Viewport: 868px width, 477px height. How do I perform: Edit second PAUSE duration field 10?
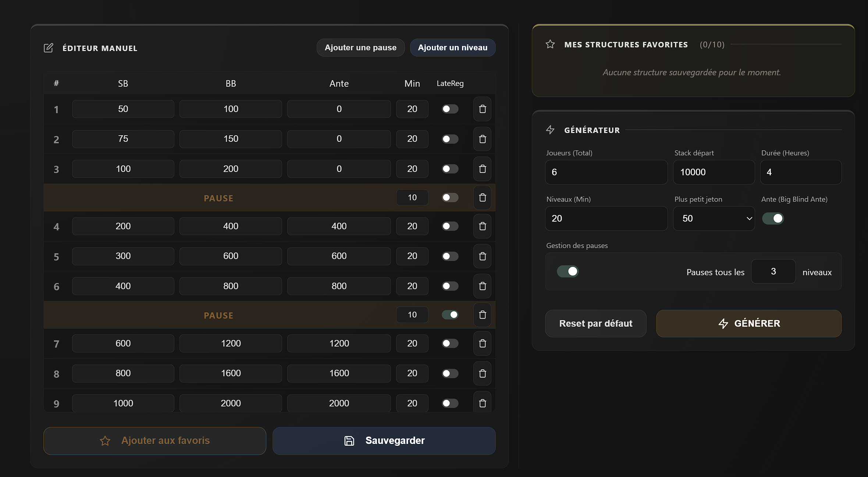tap(412, 315)
